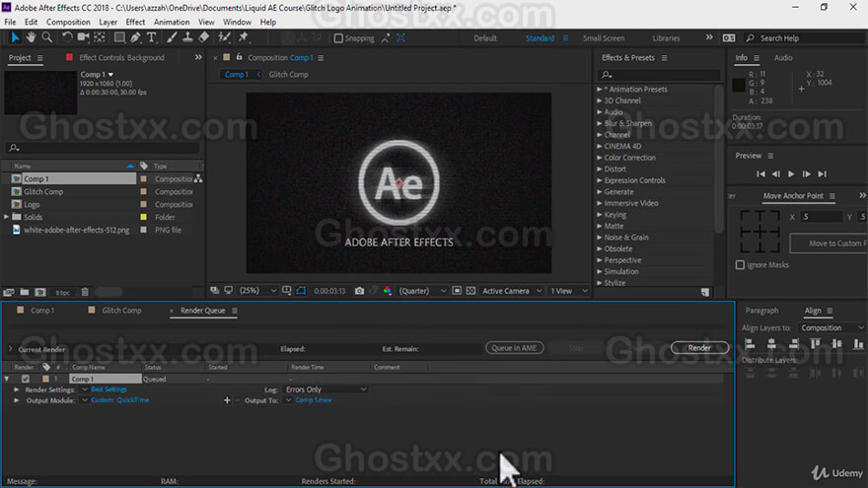Screen dimensions: 868x488
Task: Open the Effect menu
Action: pyautogui.click(x=135, y=22)
